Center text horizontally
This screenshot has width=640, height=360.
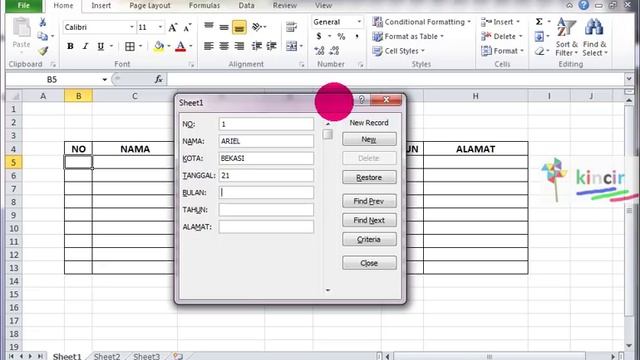coord(224,46)
